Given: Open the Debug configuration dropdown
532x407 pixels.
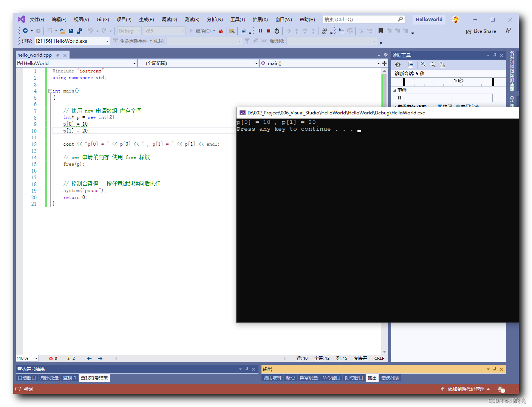Looking at the screenshot, I should (x=129, y=31).
